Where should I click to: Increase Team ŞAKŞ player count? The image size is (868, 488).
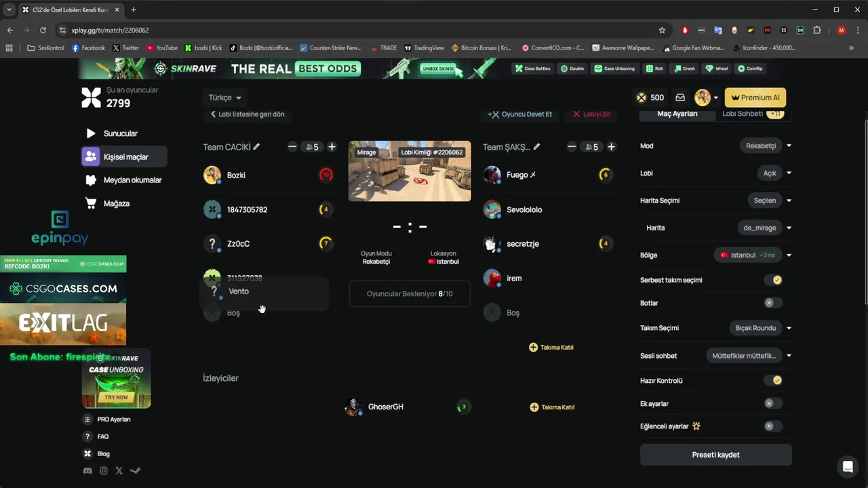(611, 146)
